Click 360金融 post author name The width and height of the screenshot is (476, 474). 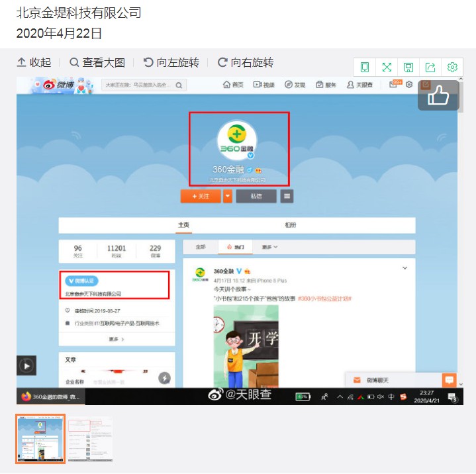point(223,271)
